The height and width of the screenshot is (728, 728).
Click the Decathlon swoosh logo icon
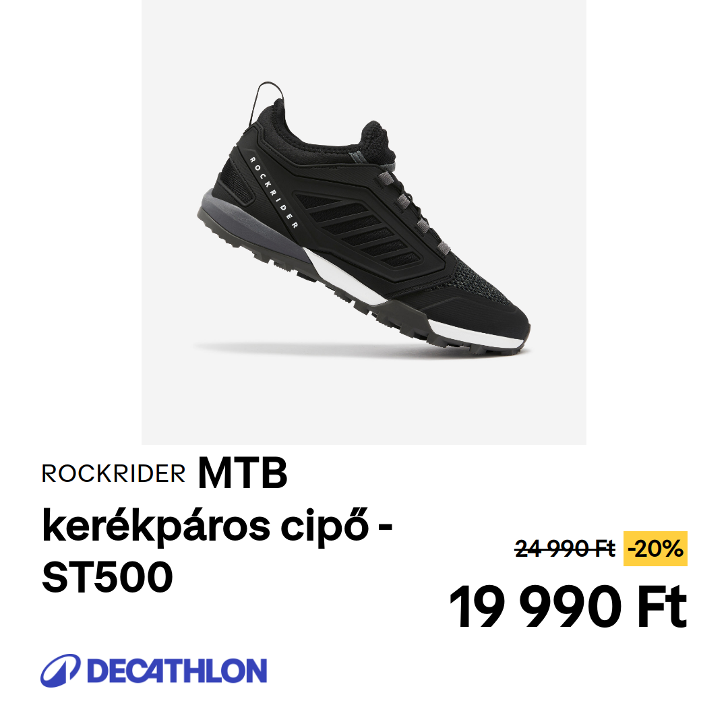coord(61,671)
